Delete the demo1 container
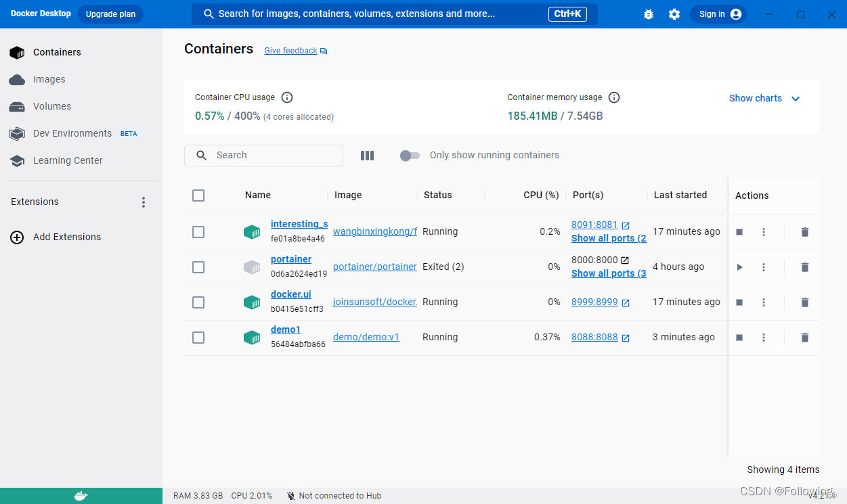Viewport: 847px width, 504px height. [x=804, y=338]
